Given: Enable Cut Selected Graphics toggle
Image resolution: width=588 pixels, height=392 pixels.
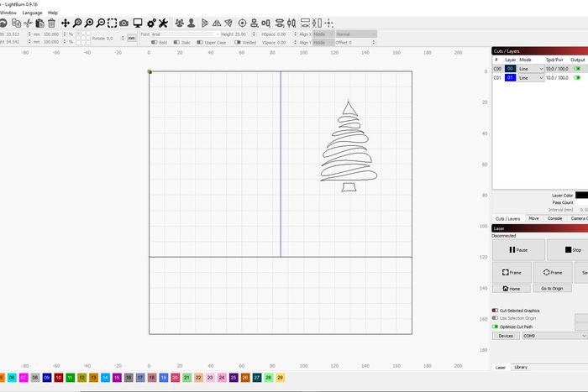Looking at the screenshot, I should point(496,311).
